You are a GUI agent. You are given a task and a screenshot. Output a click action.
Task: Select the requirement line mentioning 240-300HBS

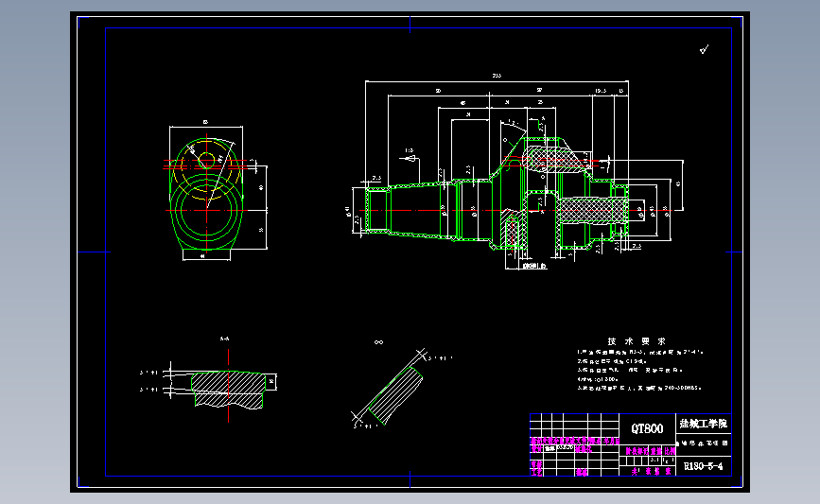click(639, 388)
